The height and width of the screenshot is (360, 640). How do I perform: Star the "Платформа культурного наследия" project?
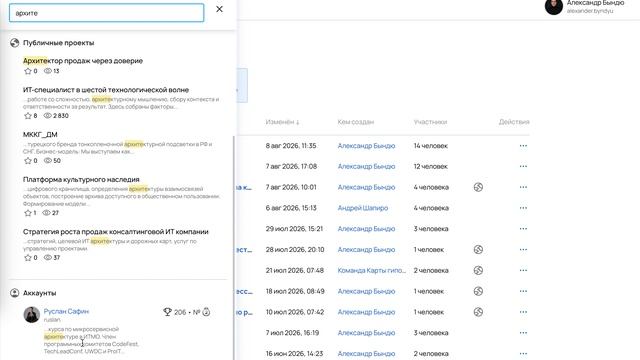28,213
